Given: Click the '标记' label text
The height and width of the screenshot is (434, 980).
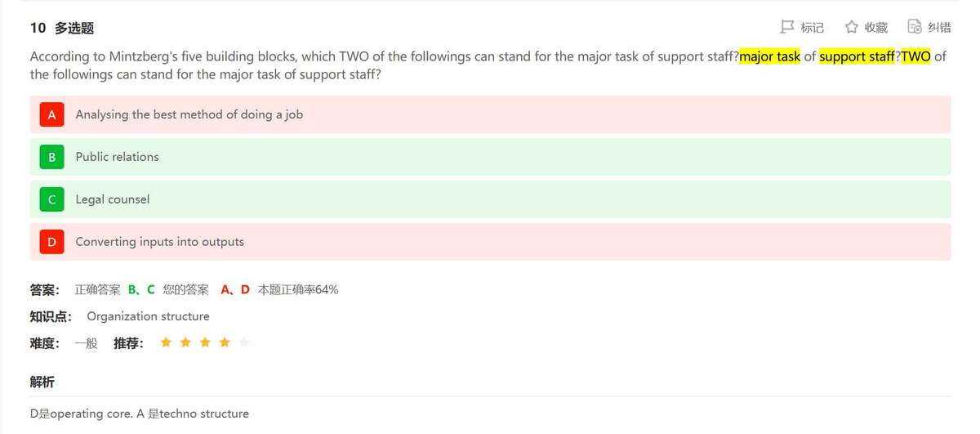Looking at the screenshot, I should coord(812,28).
